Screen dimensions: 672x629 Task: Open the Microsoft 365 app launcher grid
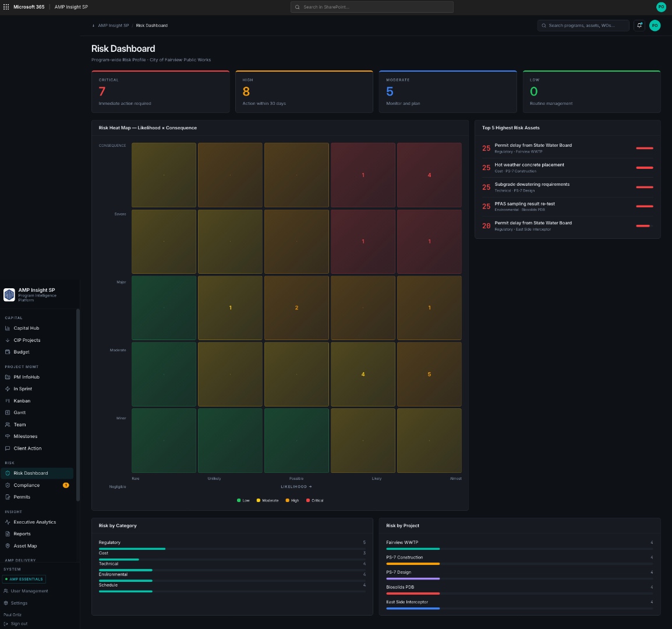pyautogui.click(x=6, y=7)
